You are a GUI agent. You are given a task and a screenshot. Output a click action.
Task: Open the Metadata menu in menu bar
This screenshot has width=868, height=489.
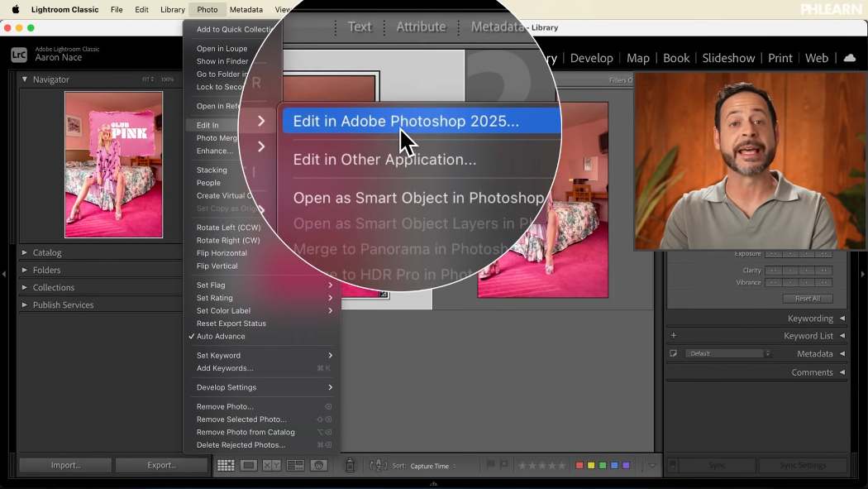pyautogui.click(x=246, y=9)
